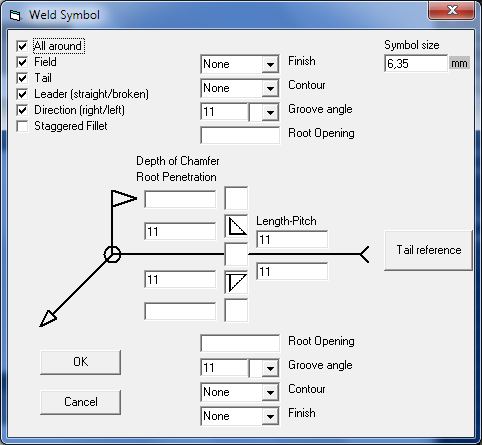Open the upper Finish dropdown
482x445 pixels.
270,64
